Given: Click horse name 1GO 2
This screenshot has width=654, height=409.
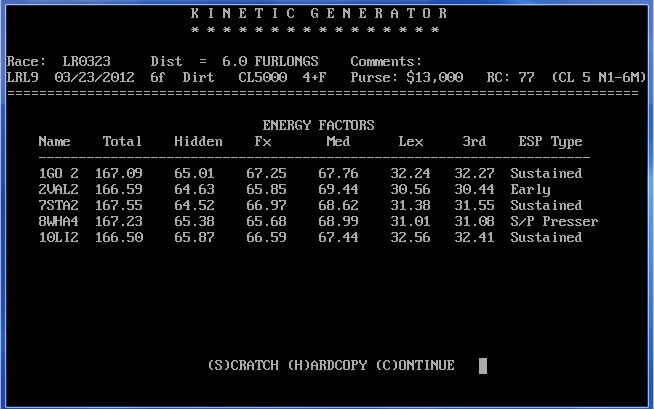Looking at the screenshot, I should point(58,173).
